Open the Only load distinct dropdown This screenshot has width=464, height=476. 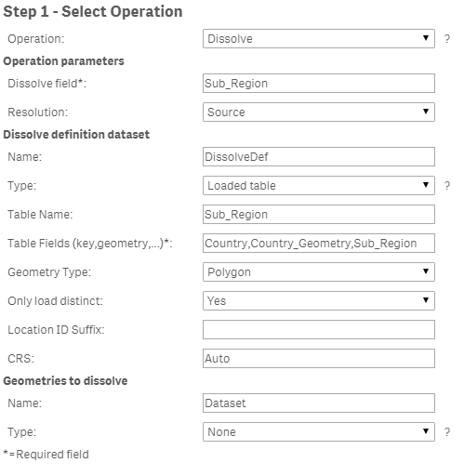[x=319, y=301]
